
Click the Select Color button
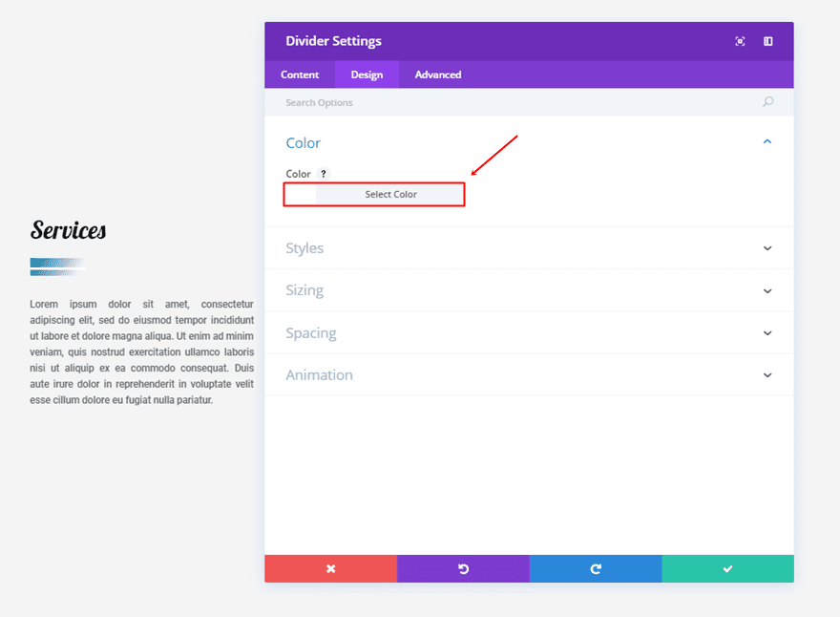click(390, 195)
